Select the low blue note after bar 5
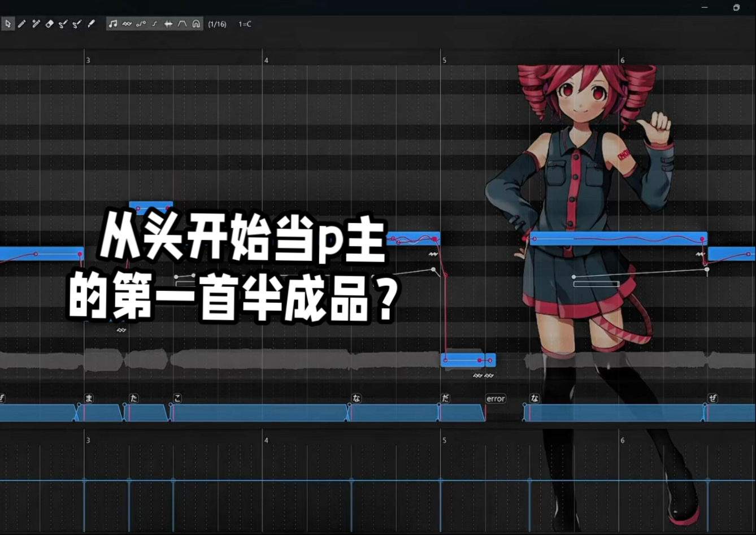The image size is (756, 535). (462, 359)
